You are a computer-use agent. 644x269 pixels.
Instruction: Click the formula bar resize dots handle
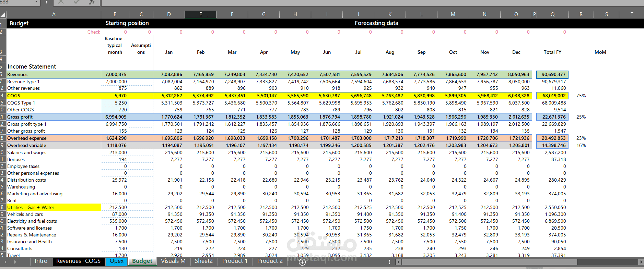point(47,2)
